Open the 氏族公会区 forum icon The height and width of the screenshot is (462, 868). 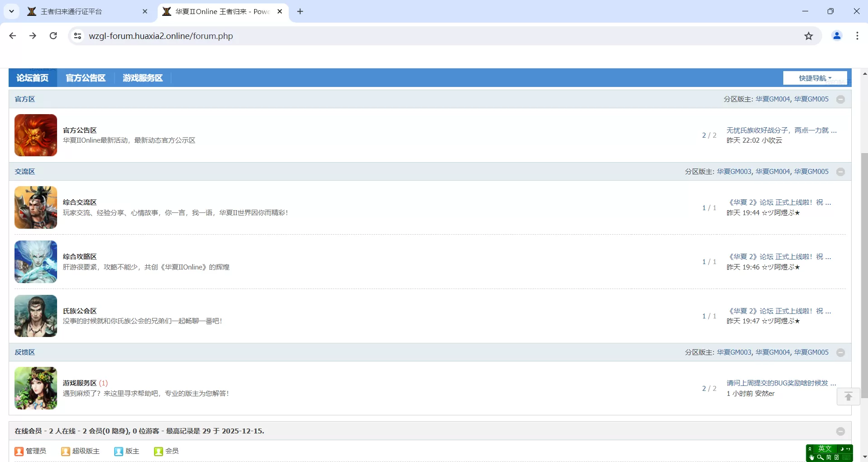[x=36, y=316]
